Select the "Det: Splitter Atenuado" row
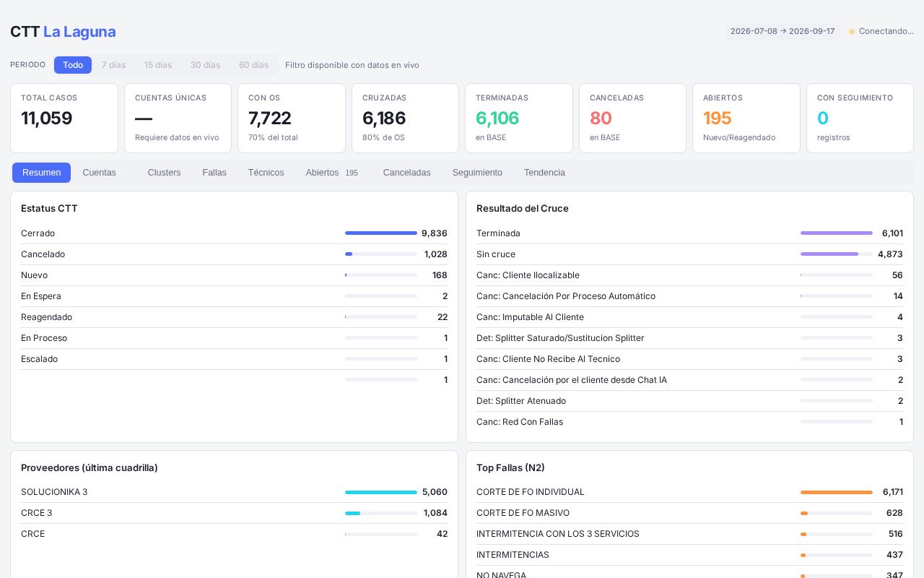Image resolution: width=924 pixels, height=578 pixels. click(x=689, y=401)
